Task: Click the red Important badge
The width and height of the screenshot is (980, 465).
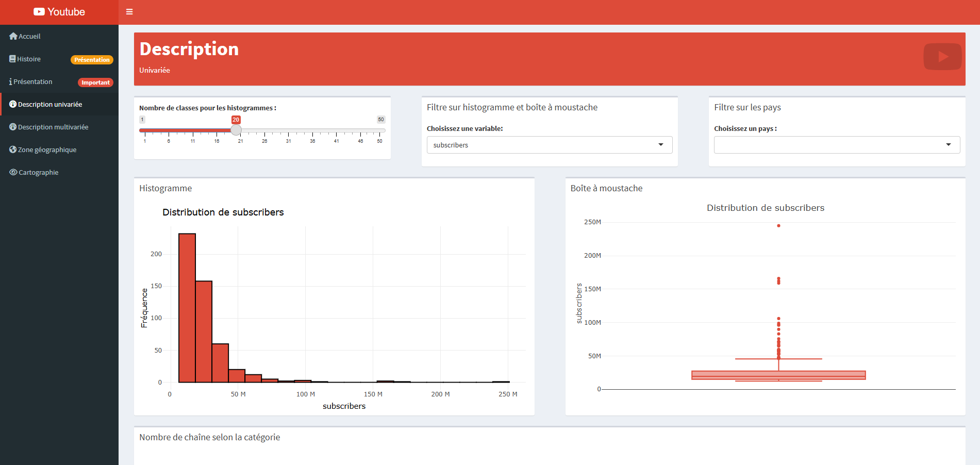Action: tap(95, 82)
